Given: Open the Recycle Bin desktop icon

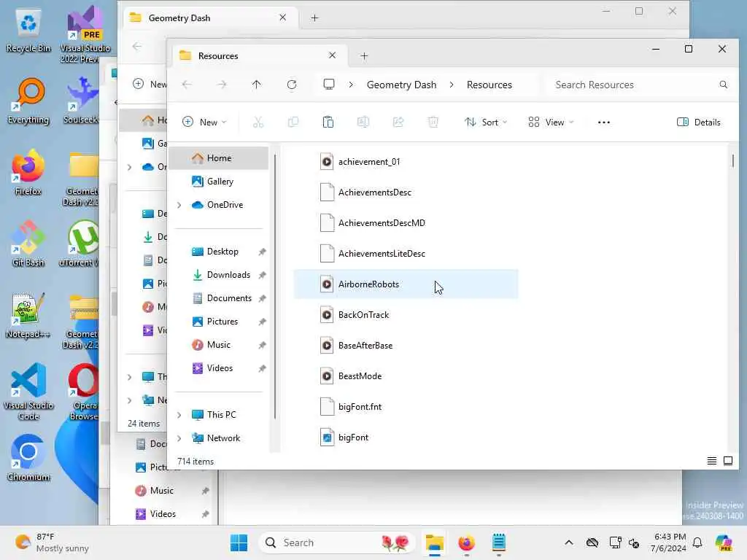Looking at the screenshot, I should (28, 31).
